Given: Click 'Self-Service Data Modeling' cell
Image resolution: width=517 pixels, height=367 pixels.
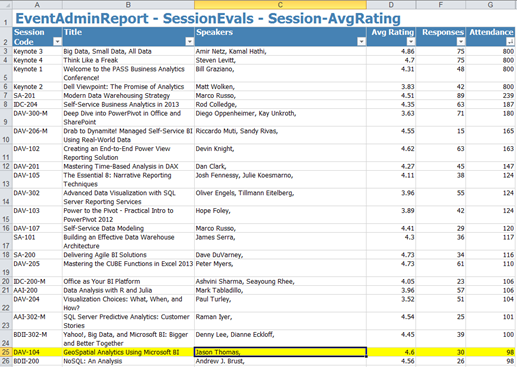Looking at the screenshot, I should click(x=128, y=228).
